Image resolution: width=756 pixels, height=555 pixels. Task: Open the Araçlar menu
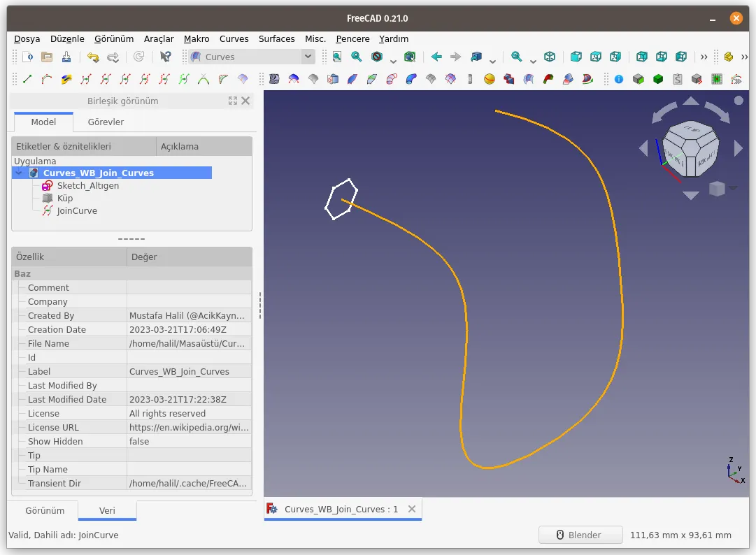(159, 39)
